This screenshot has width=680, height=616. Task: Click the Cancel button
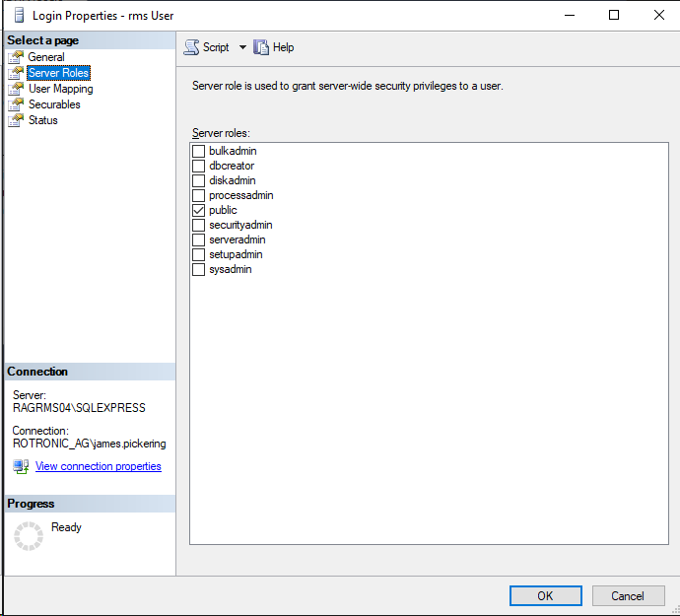628,596
